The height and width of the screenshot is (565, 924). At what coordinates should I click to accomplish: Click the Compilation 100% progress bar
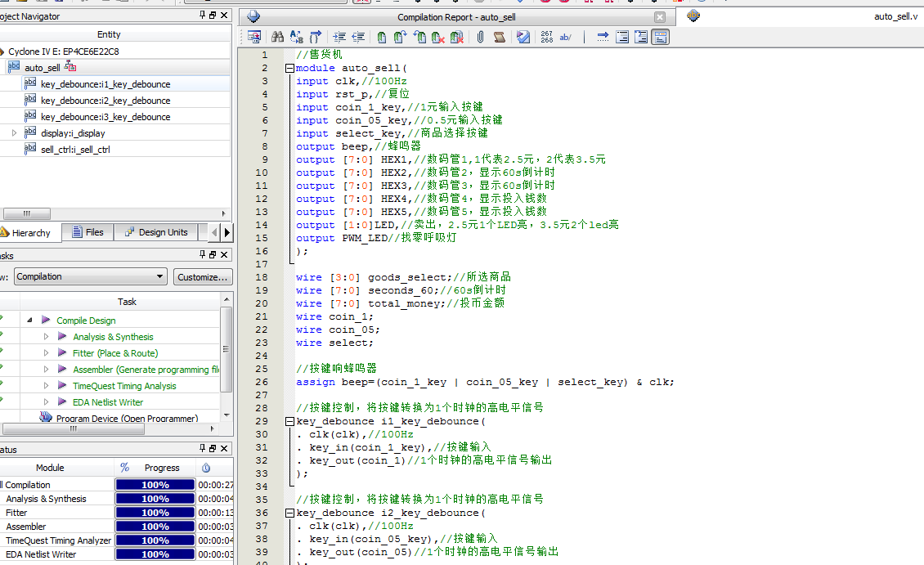[x=155, y=485]
